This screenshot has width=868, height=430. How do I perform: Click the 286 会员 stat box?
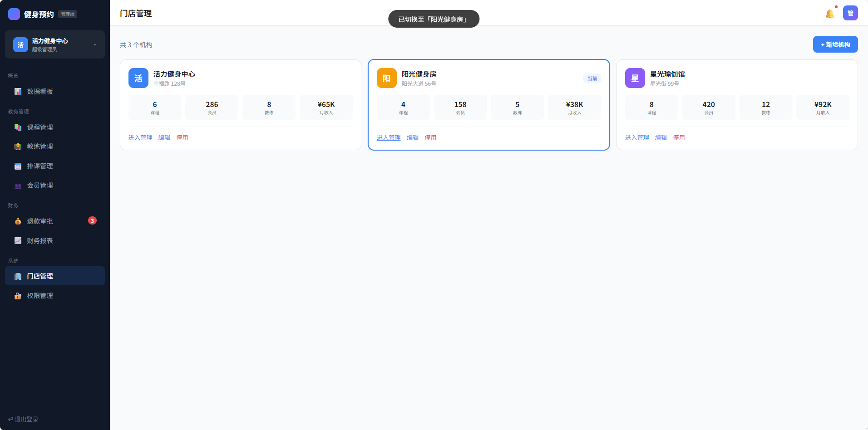tap(212, 107)
